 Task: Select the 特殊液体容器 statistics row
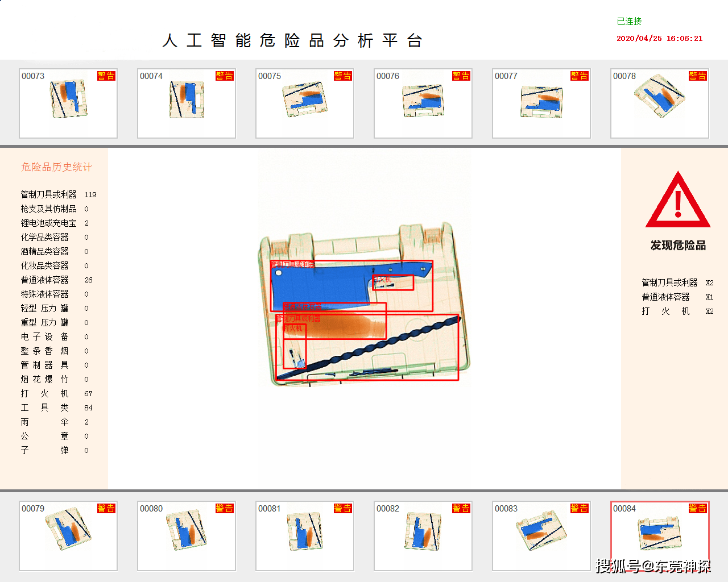55,294
